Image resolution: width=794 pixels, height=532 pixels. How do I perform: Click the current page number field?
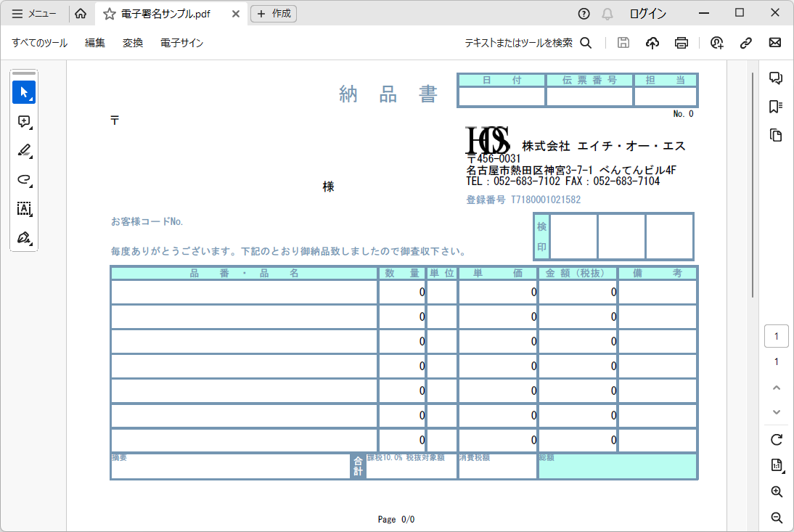777,336
